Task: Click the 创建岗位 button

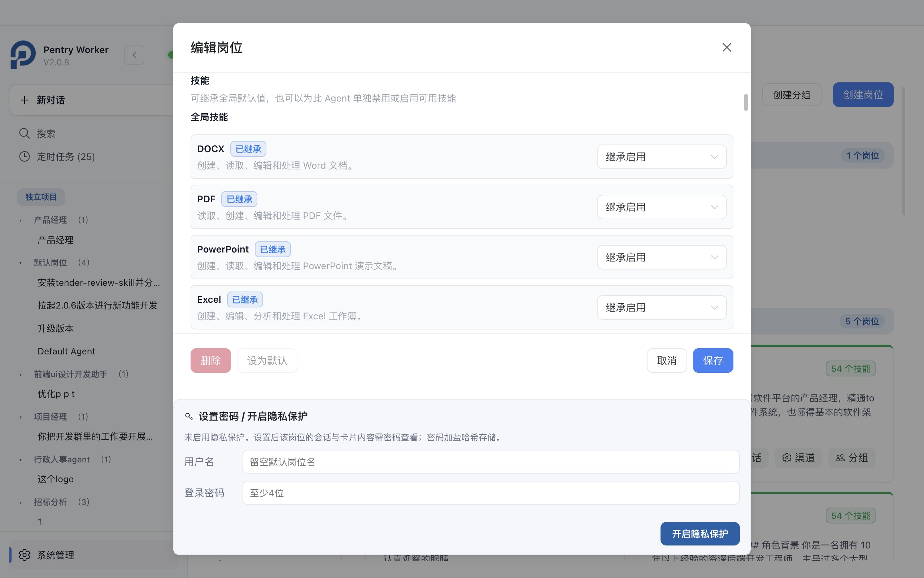Action: 863,95
